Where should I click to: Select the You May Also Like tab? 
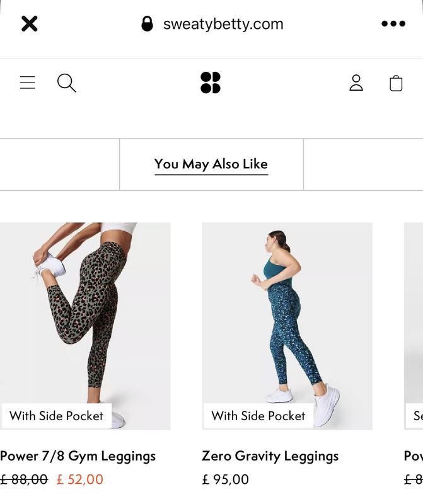pos(211,164)
